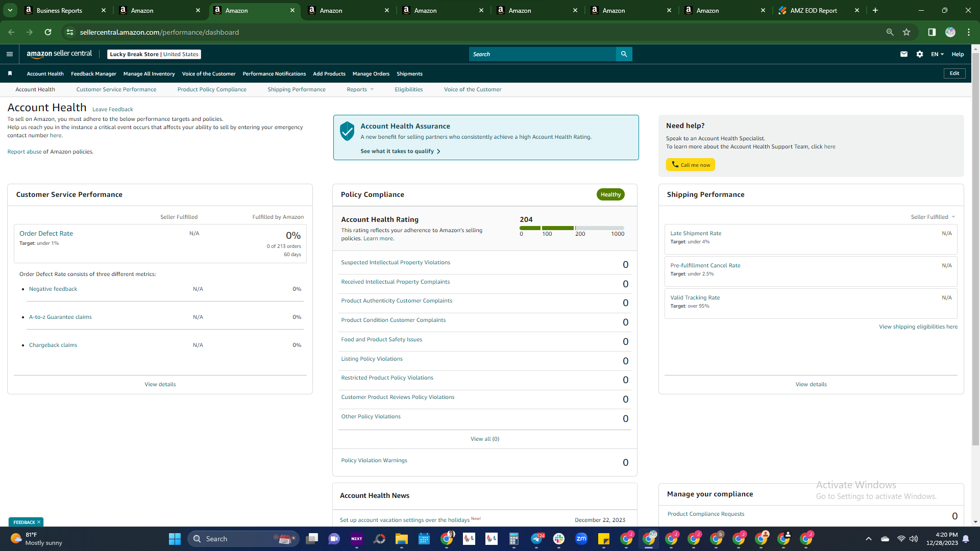Open Telegram from the taskbar
The width and height of the screenshot is (980, 551).
click(x=536, y=539)
